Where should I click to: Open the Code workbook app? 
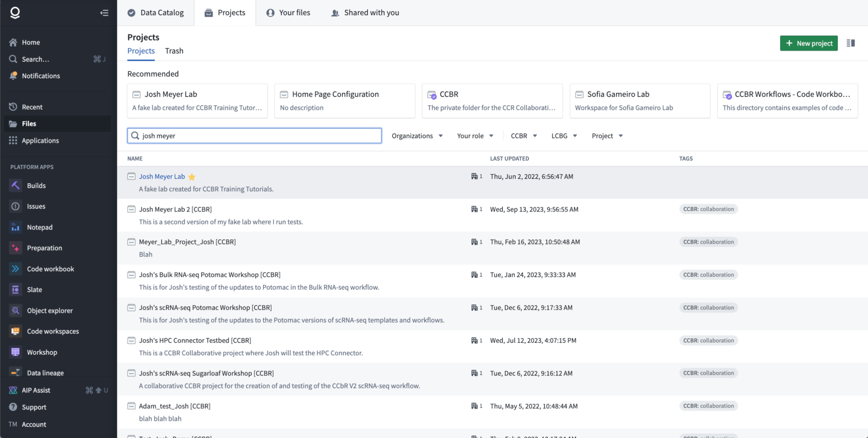pos(50,269)
